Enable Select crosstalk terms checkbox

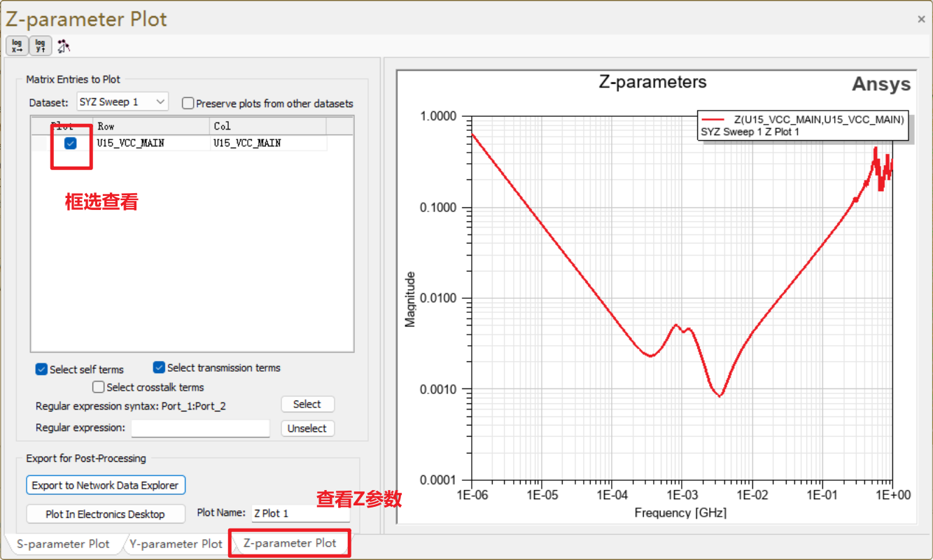click(x=99, y=387)
